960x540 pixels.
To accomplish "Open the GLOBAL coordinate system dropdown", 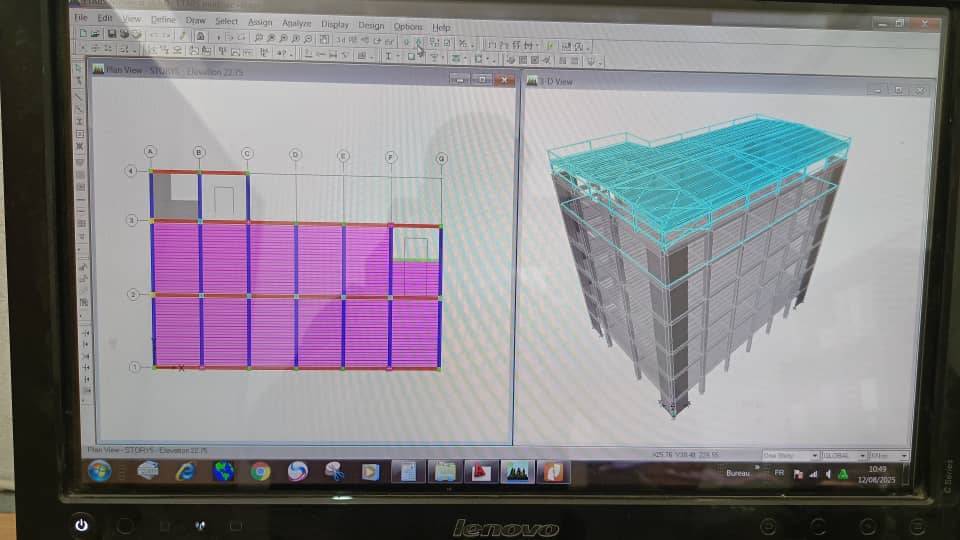I will [844, 456].
